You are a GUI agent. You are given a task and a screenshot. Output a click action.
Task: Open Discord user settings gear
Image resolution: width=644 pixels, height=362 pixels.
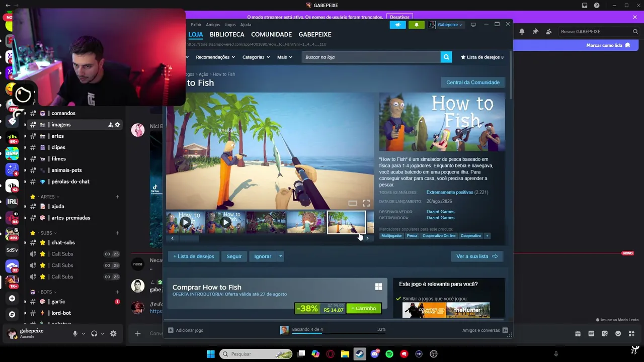pos(113,333)
